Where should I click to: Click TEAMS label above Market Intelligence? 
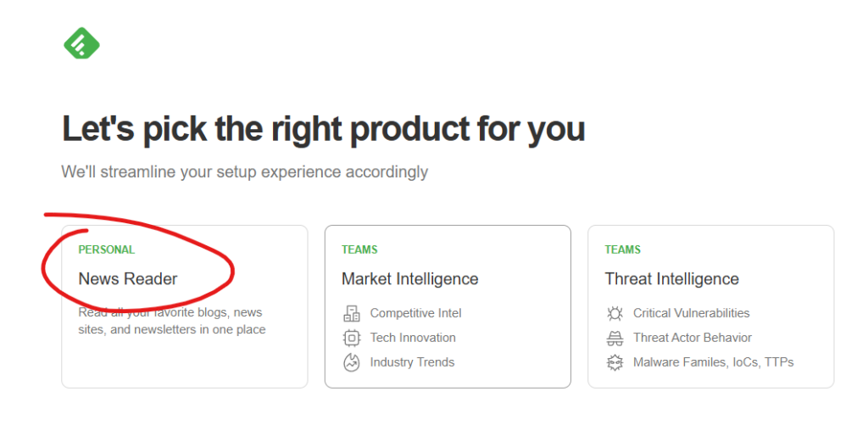[359, 249]
